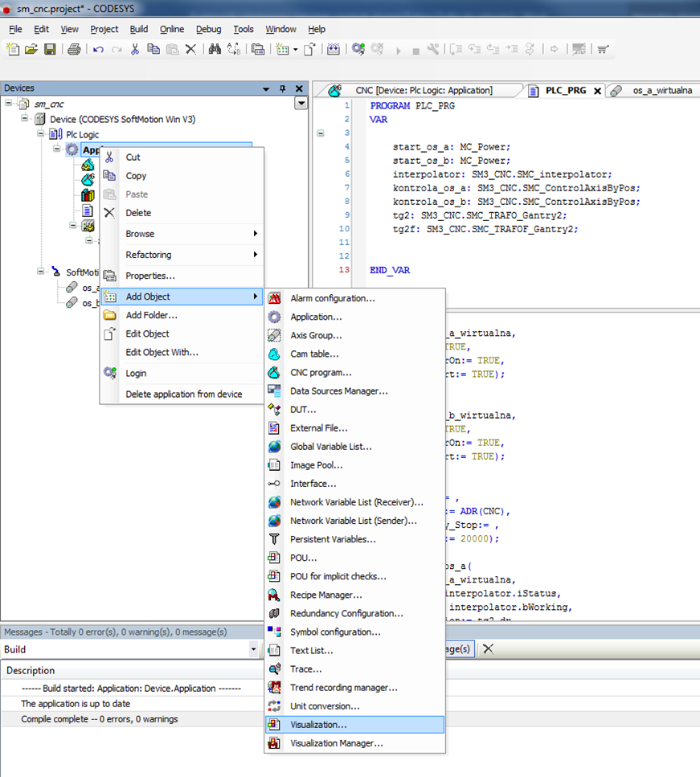Click the wrench icon in the main toolbar
Viewport: 700px width, 777px height.
point(433,49)
